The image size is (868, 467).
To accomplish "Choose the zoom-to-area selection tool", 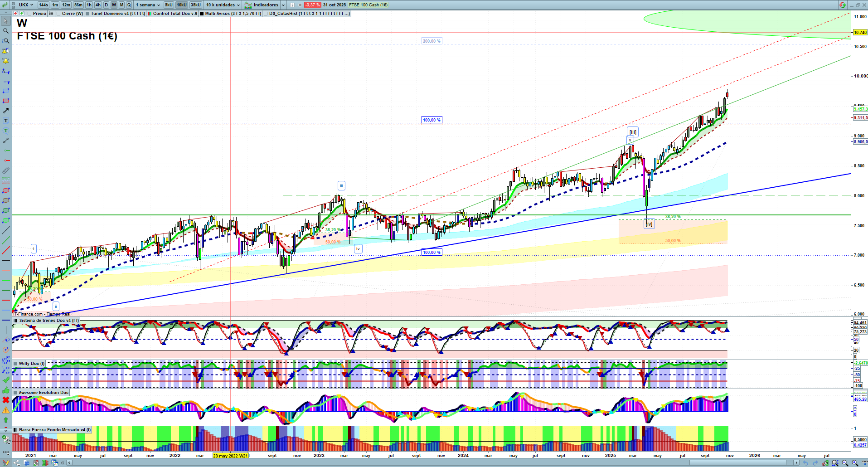I will [x=6, y=41].
